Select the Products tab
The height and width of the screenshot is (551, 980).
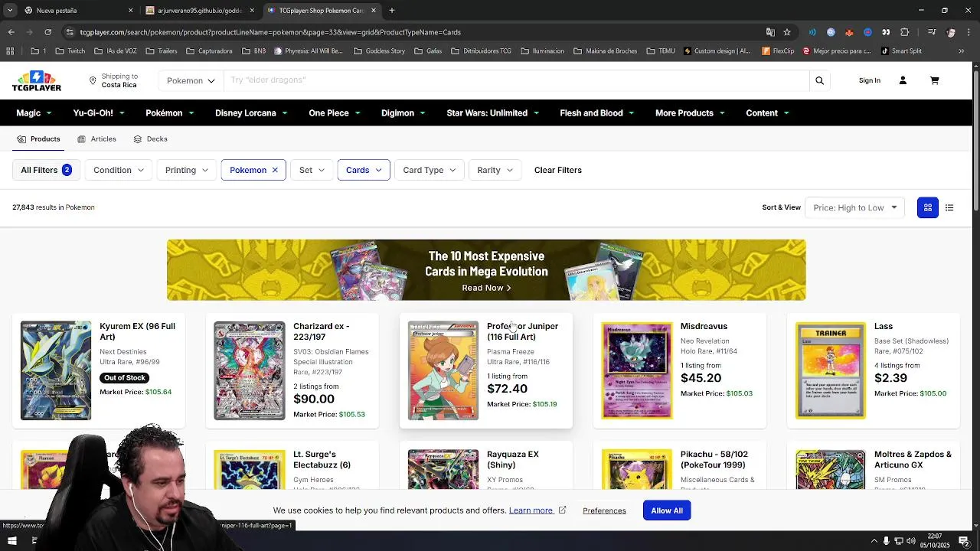pos(38,139)
